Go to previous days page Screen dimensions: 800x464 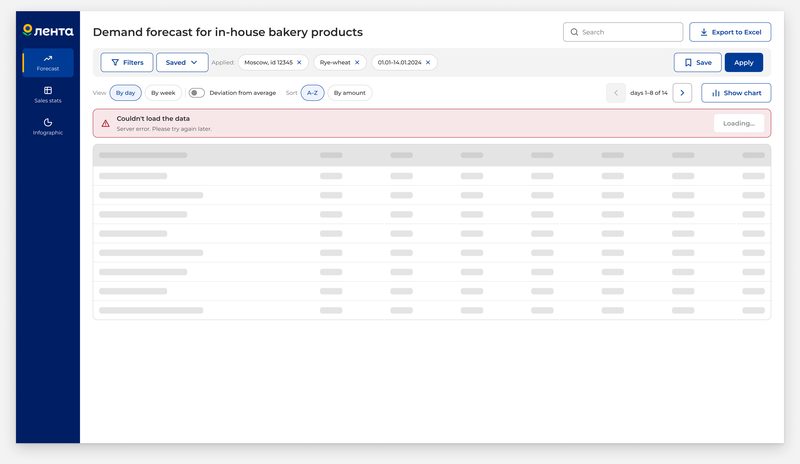click(616, 93)
